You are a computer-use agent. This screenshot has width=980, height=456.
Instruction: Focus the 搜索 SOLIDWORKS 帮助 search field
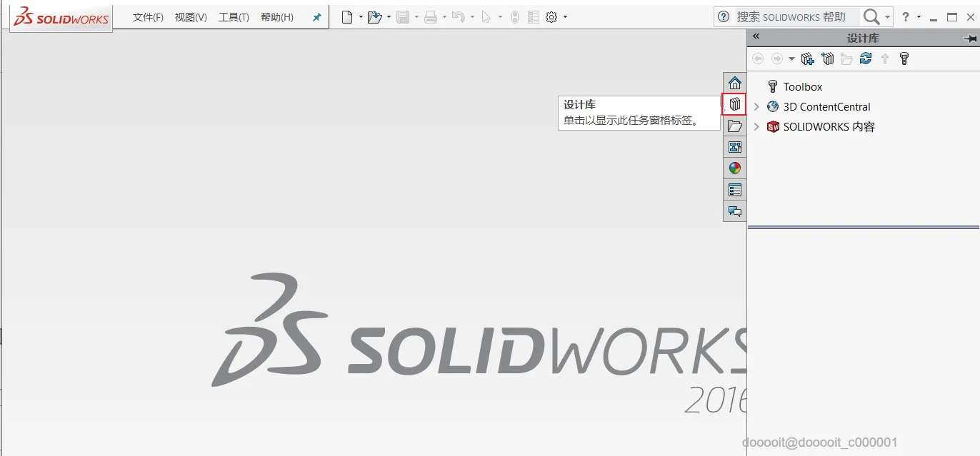(x=791, y=17)
